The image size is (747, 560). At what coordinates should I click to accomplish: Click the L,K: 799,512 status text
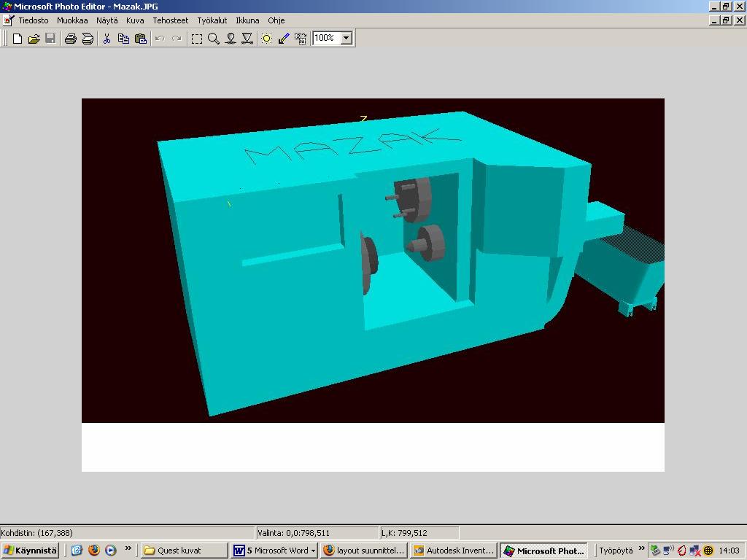pyautogui.click(x=404, y=533)
